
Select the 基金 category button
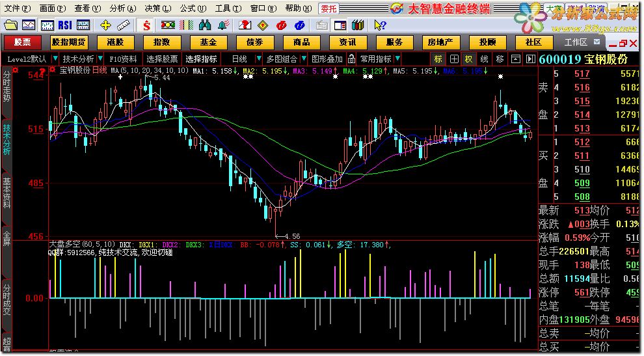[208, 42]
